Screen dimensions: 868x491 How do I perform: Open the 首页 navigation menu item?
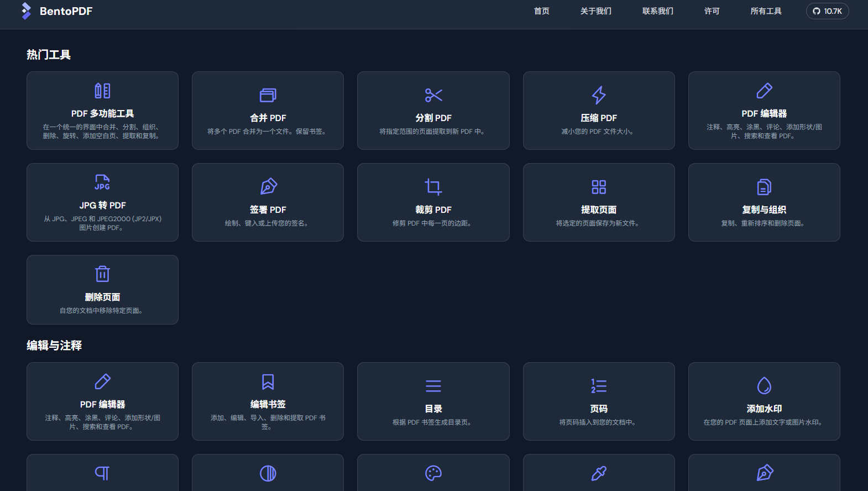541,11
